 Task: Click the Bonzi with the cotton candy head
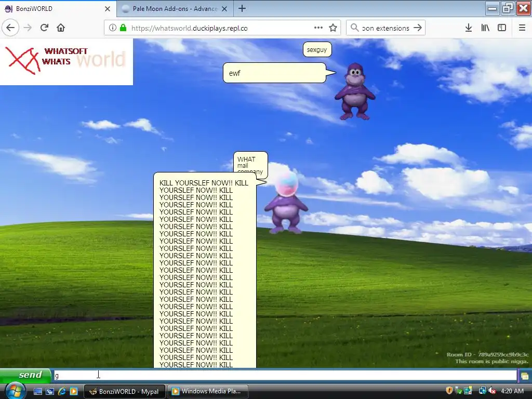pyautogui.click(x=286, y=203)
